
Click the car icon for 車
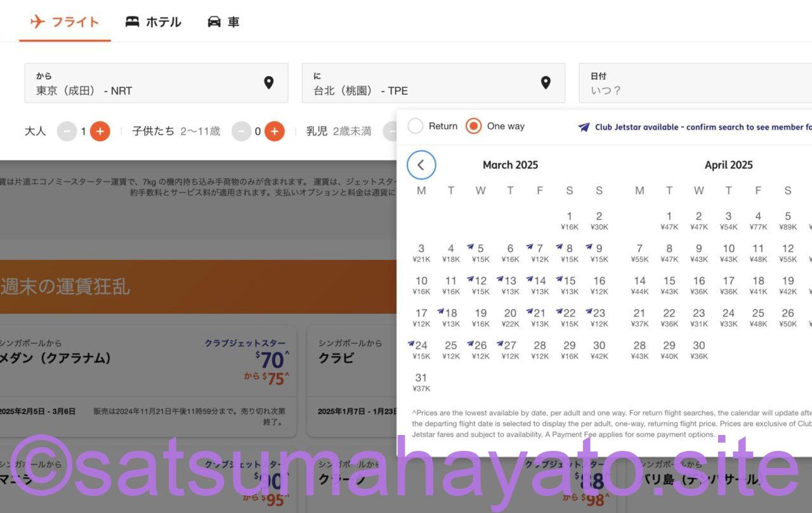coord(214,22)
